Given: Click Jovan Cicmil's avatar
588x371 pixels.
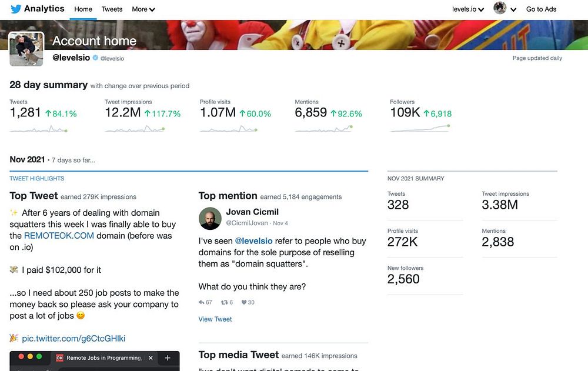Looking at the screenshot, I should pyautogui.click(x=210, y=218).
